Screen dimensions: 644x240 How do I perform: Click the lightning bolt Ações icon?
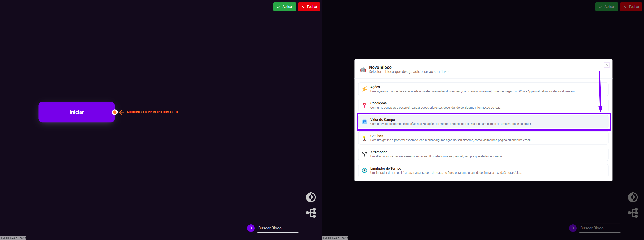[x=364, y=89]
